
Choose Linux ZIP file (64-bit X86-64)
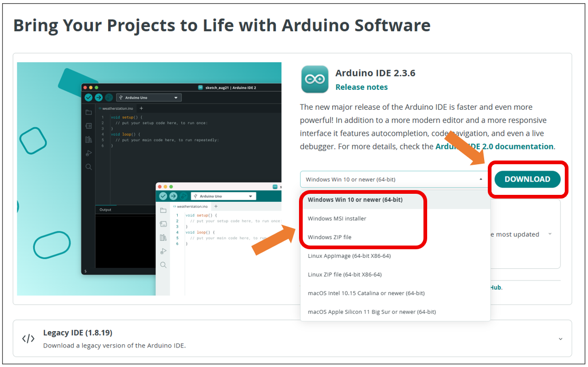click(395, 275)
